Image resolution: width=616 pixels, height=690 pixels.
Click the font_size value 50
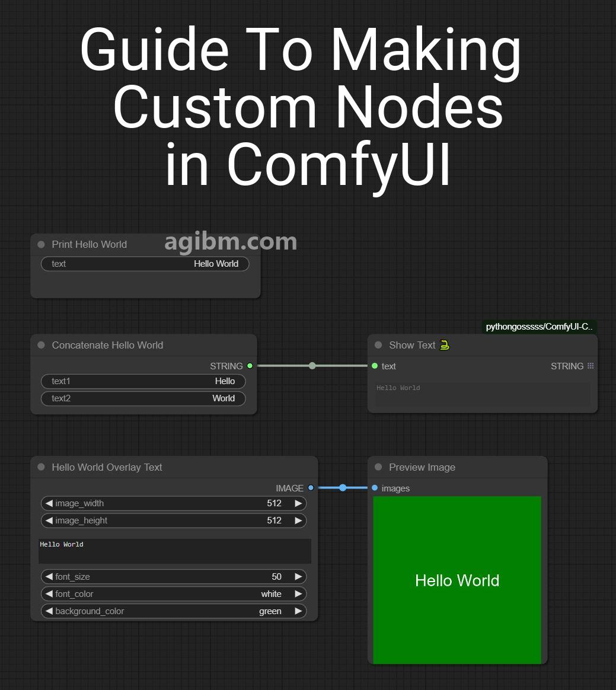[276, 576]
